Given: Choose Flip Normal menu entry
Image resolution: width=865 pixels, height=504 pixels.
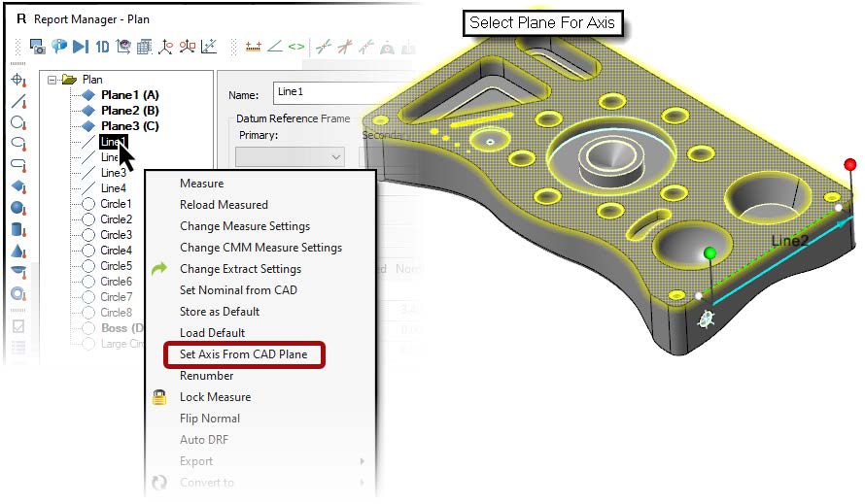Looking at the screenshot, I should coord(210,419).
